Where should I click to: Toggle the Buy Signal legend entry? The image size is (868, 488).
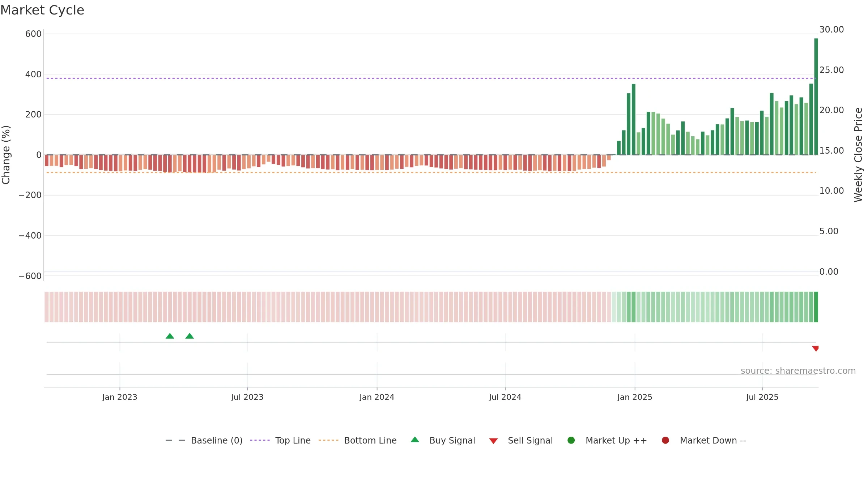point(443,440)
